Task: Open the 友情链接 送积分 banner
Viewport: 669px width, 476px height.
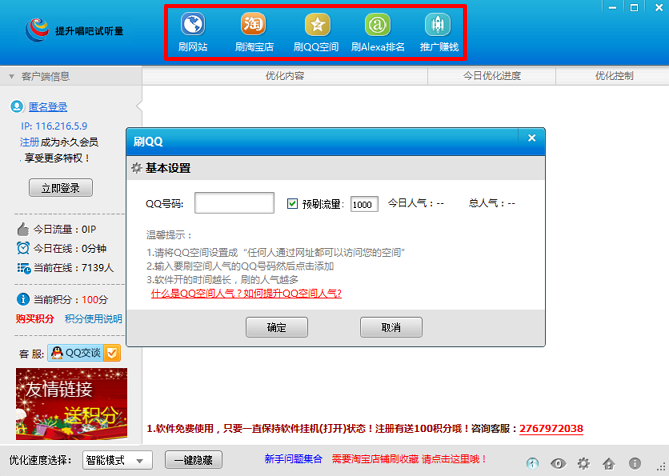Action: point(71,404)
